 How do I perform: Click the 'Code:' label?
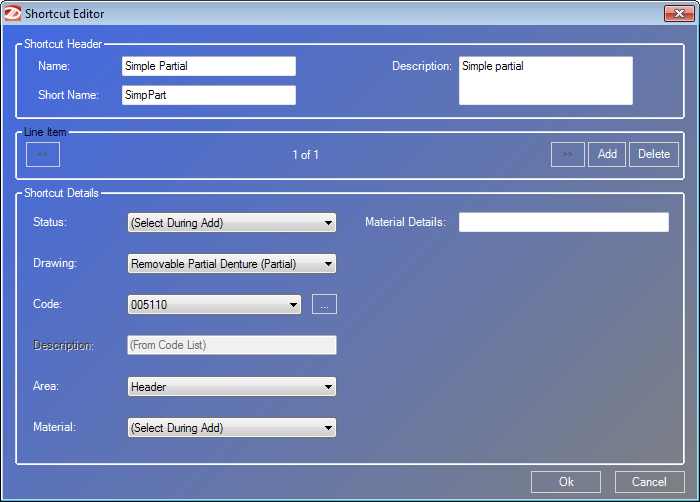pos(47,304)
